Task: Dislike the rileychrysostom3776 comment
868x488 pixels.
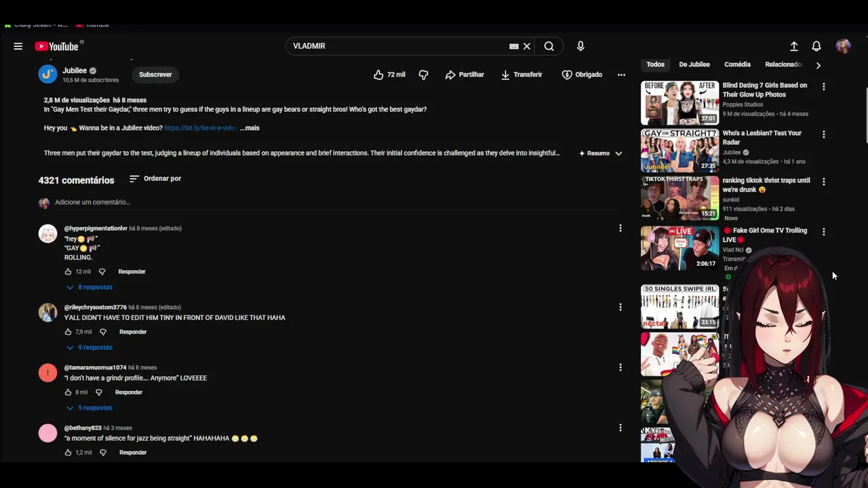Action: [x=103, y=332]
